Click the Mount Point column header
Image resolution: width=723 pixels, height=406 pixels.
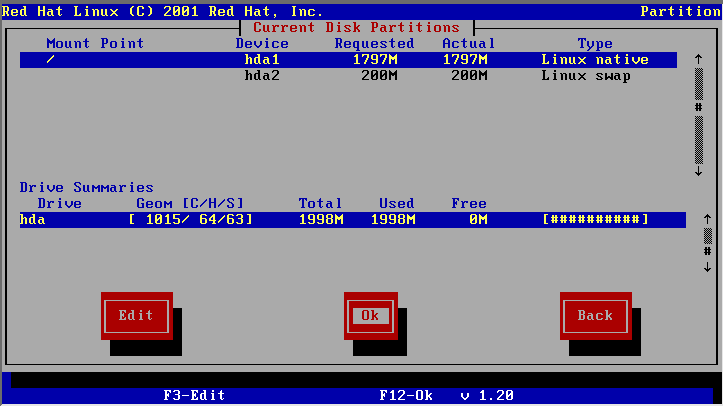click(x=95, y=44)
